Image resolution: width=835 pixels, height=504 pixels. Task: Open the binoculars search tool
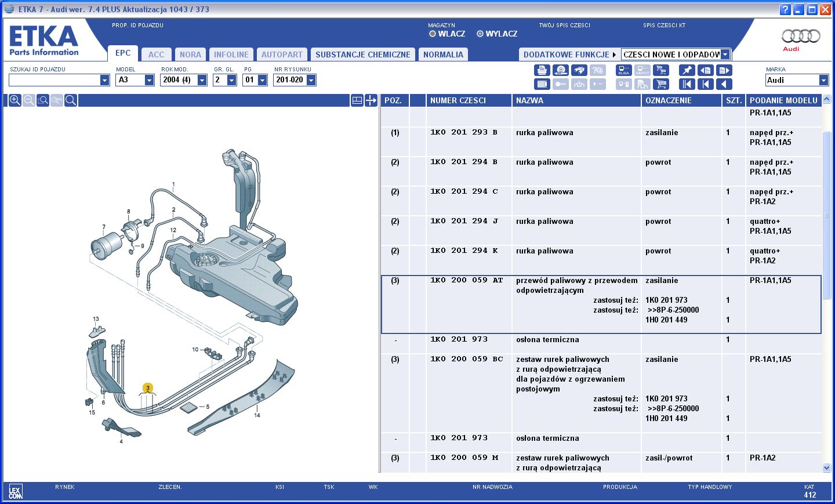tap(579, 70)
